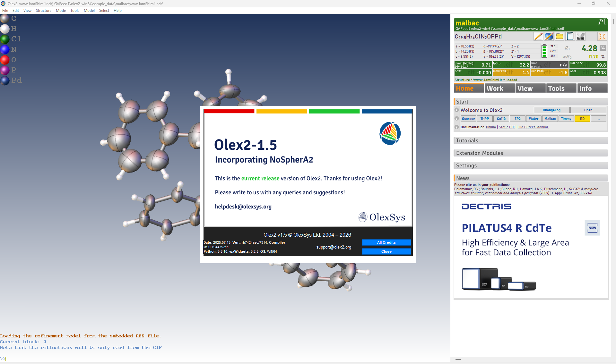Click the NEW badge in the DECTRIS advert
616x364 pixels.
point(592,228)
